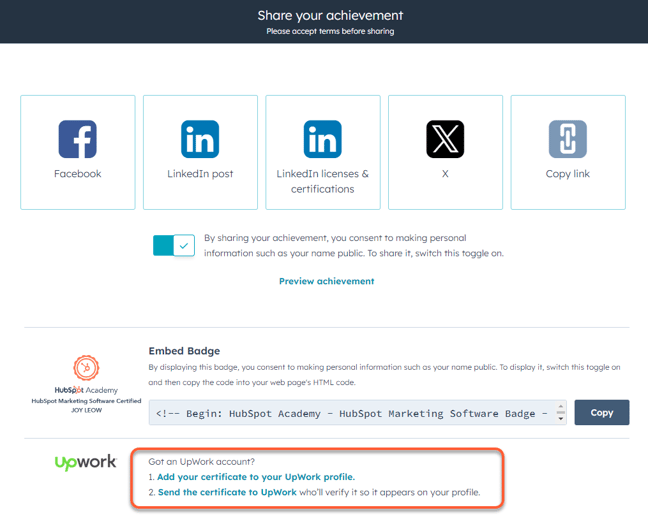The width and height of the screenshot is (648, 517).
Task: Step up arrow in embed code box
Action: (561, 407)
